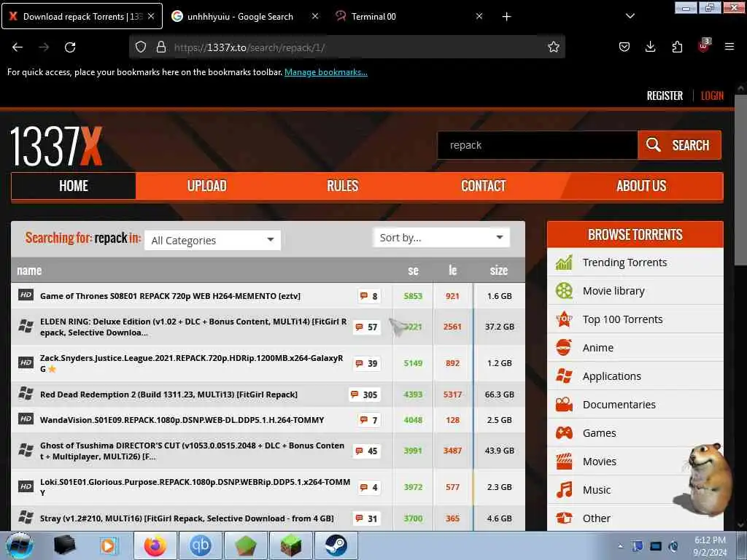
Task: Click the Other category icon
Action: (x=564, y=518)
